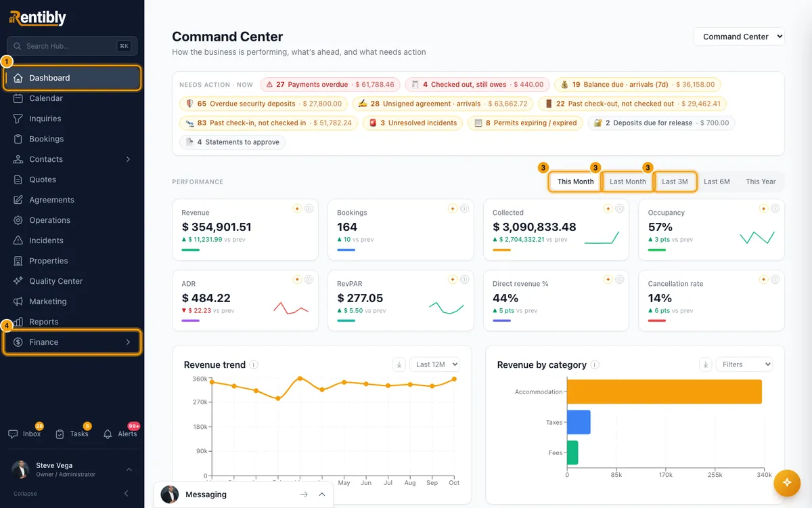Expand the Contacts submenu chevron

128,159
